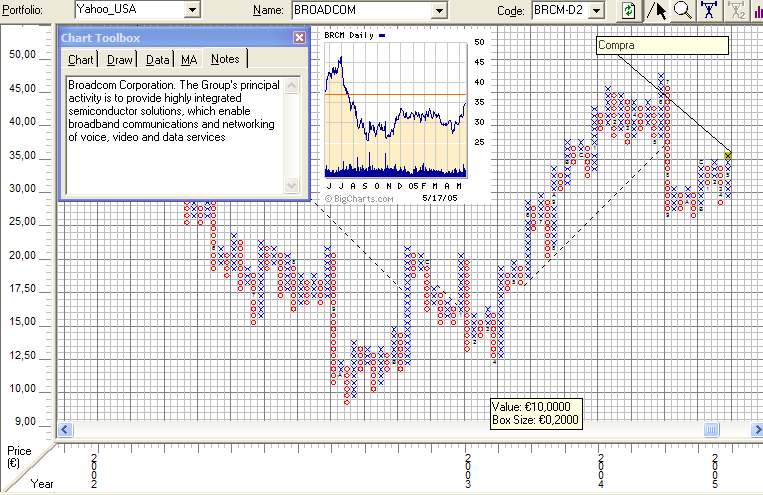The image size is (763, 495).
Task: Click the 2005 year axis label
Action: tap(715, 471)
